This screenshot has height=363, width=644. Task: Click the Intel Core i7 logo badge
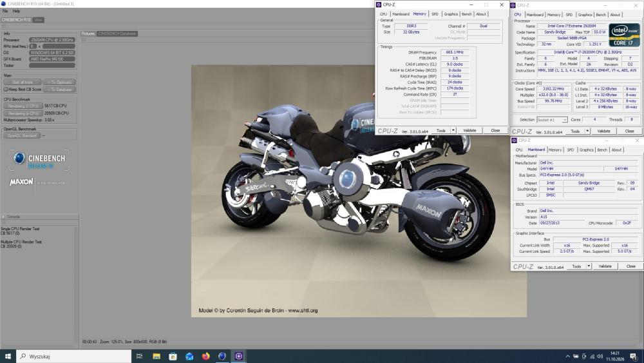624,35
